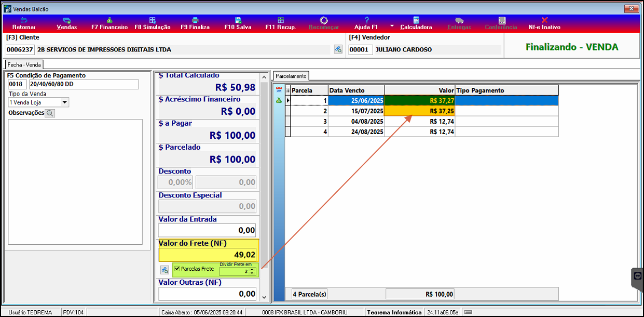
Task: Click the condition code field 0018
Action: (17, 84)
